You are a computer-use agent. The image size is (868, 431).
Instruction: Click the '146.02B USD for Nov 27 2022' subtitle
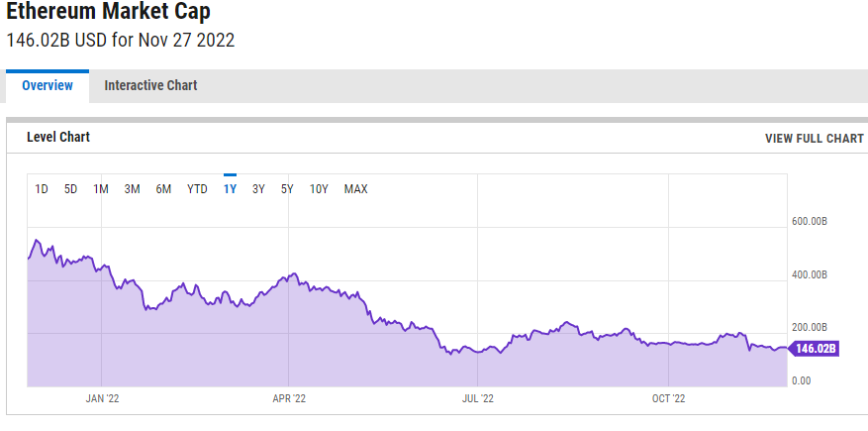click(x=121, y=41)
